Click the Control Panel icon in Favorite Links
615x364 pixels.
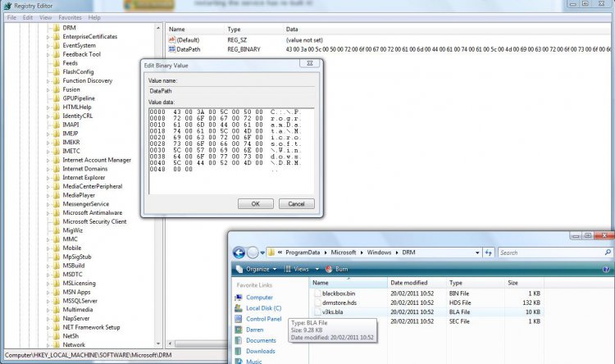pos(239,319)
